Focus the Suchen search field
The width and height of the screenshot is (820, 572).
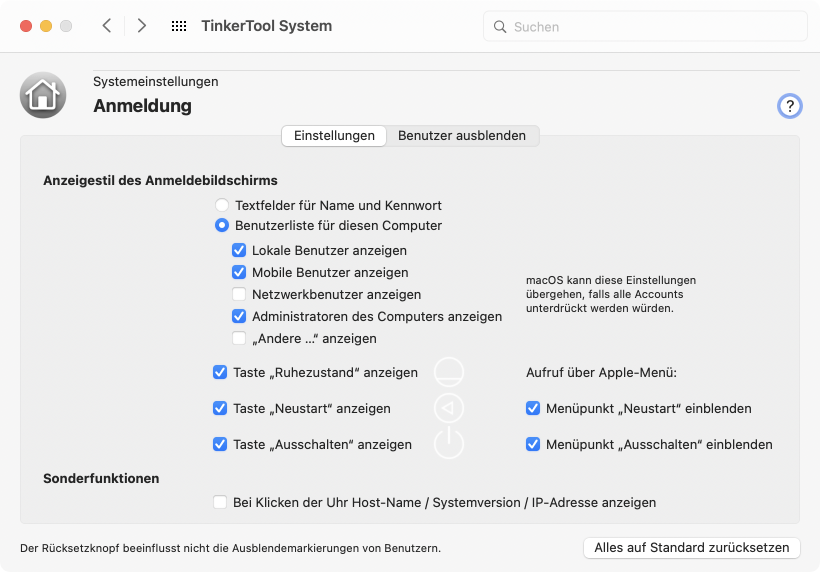645,27
